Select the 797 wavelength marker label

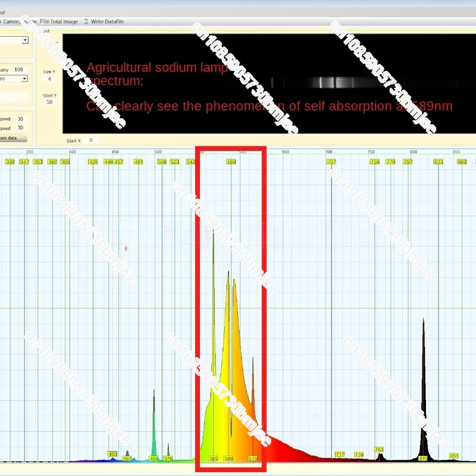coord(408,162)
